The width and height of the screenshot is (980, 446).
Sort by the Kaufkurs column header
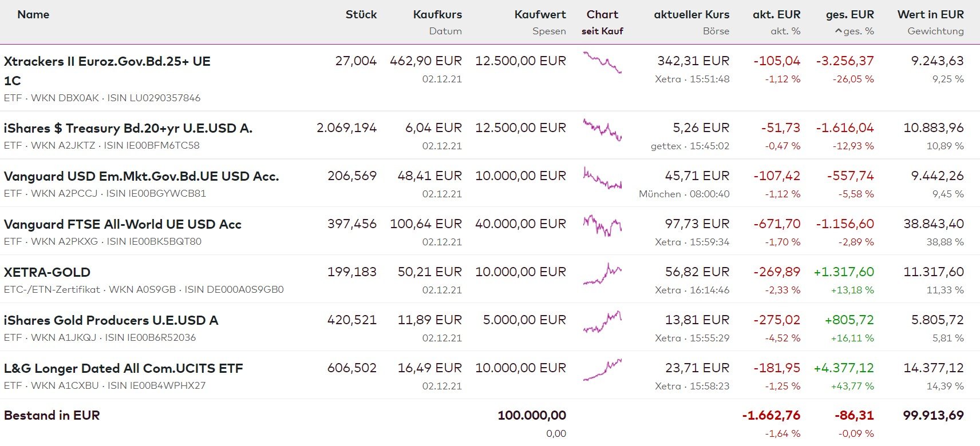pyautogui.click(x=437, y=14)
